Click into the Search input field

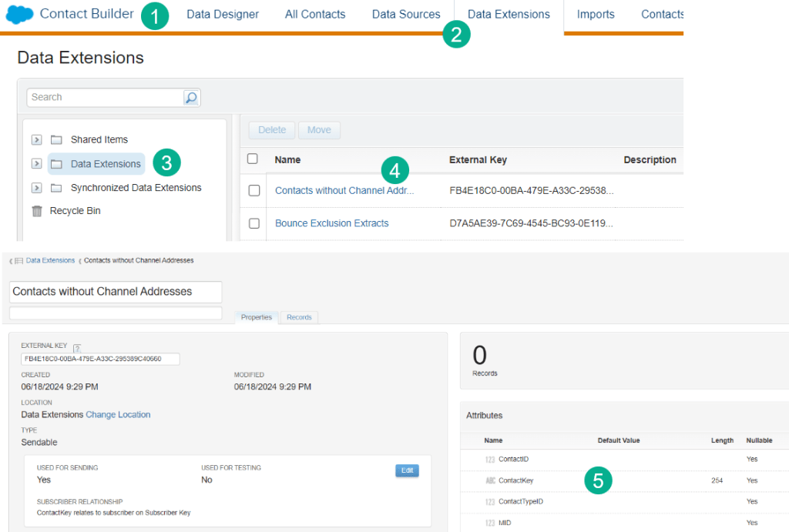105,98
